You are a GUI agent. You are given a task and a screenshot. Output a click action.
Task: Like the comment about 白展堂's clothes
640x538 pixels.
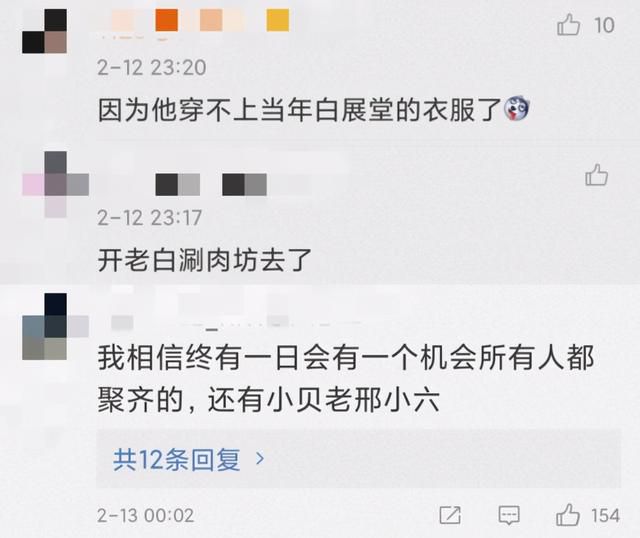(568, 24)
